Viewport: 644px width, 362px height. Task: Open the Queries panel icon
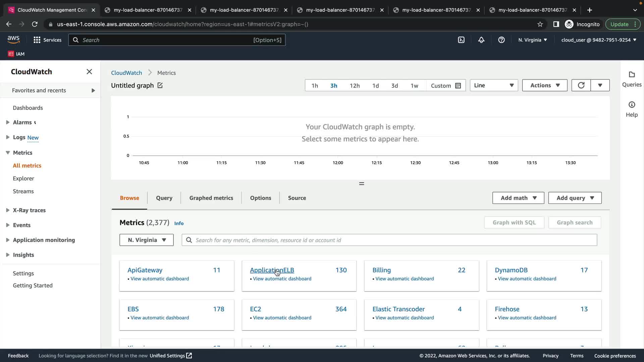tap(632, 75)
